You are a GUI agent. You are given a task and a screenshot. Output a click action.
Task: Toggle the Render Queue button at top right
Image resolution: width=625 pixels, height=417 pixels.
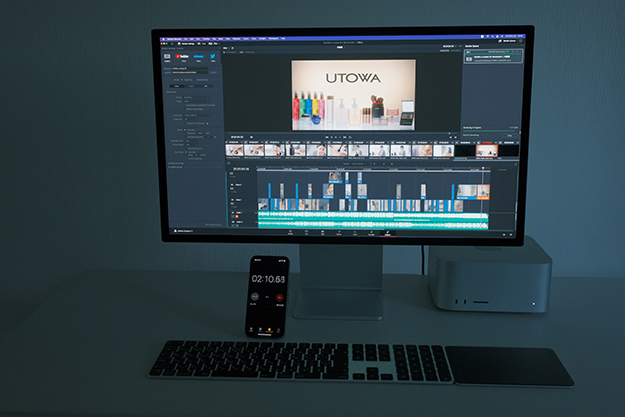click(507, 41)
